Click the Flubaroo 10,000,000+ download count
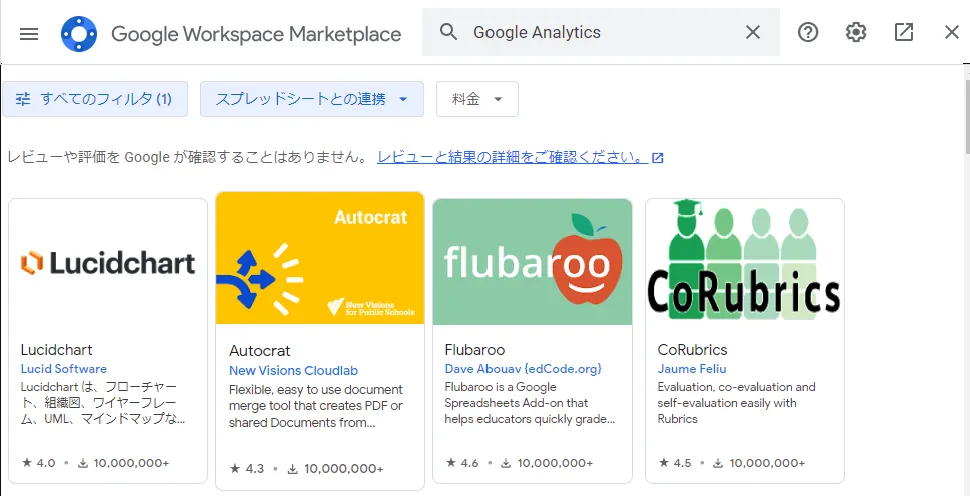This screenshot has width=970, height=496. [x=547, y=463]
